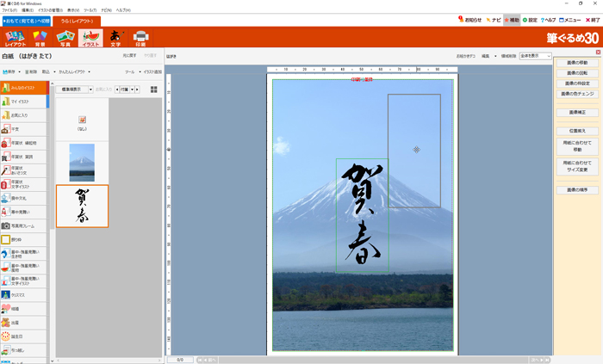Open the 写真 (Photo) tool
The image size is (603, 364).
[x=65, y=38]
